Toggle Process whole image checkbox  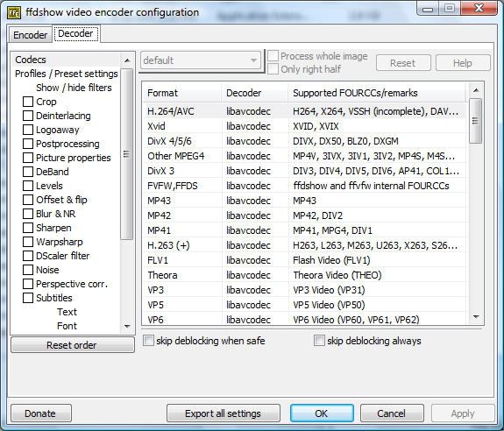273,56
